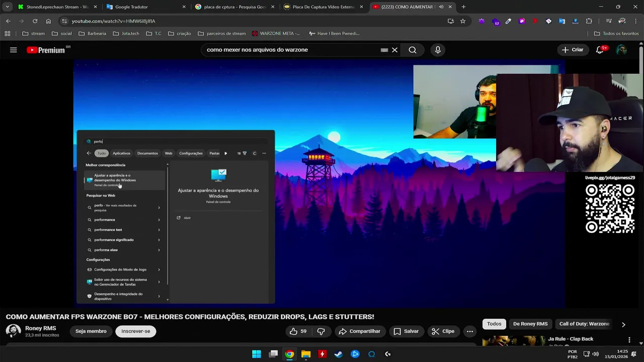
Task: Open Steam from the taskbar
Action: 339,354
